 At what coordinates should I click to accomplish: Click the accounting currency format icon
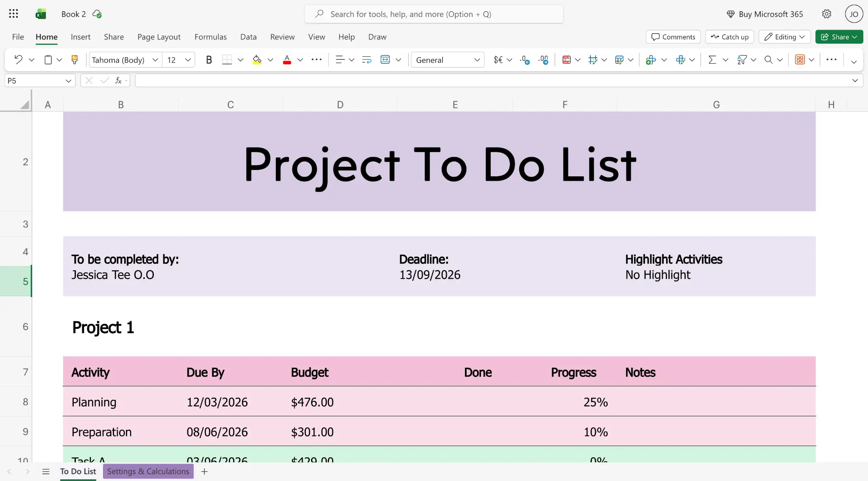pos(498,60)
